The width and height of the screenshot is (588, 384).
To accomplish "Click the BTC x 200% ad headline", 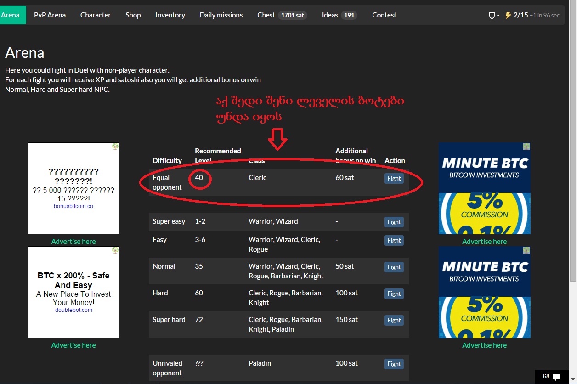I will [x=73, y=280].
